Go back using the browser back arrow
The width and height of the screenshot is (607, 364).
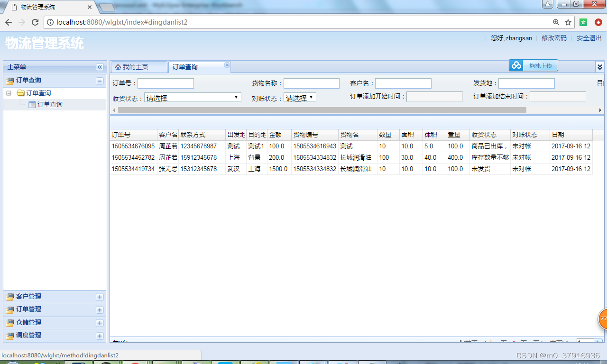9,22
